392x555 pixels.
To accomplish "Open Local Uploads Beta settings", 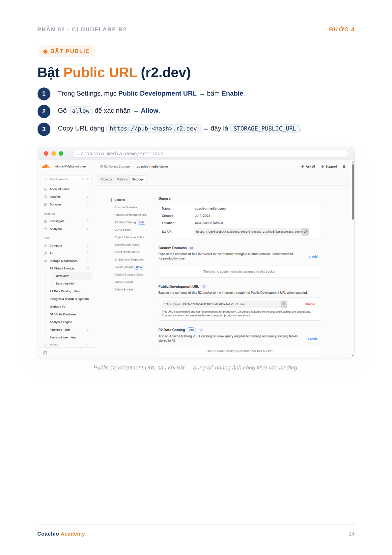I will pos(129,267).
